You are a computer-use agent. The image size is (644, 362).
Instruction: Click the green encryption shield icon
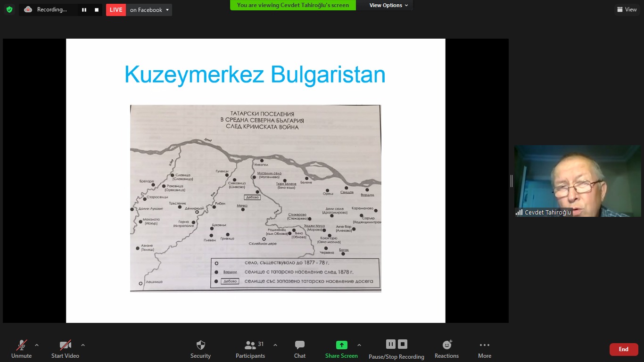tap(9, 9)
